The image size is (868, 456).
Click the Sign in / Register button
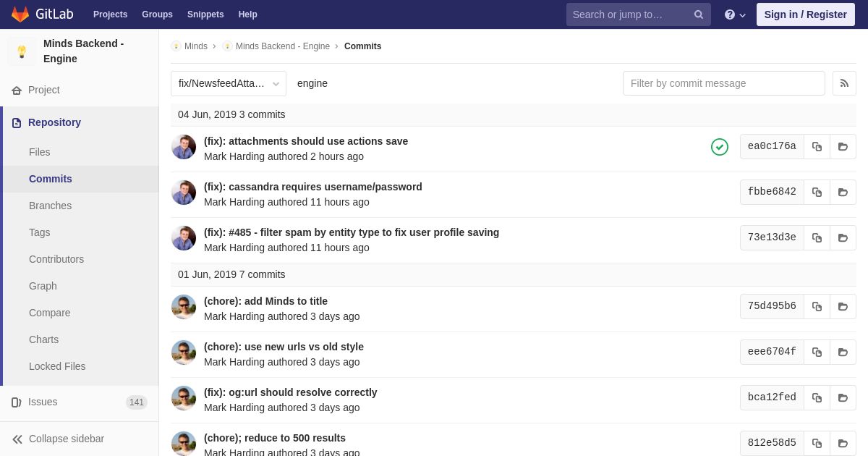(806, 14)
